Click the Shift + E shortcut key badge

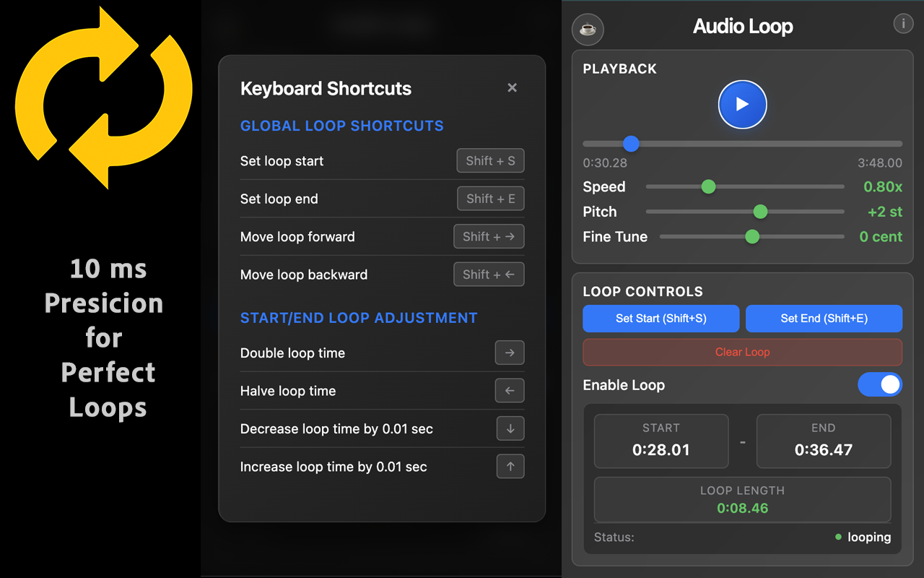(490, 199)
